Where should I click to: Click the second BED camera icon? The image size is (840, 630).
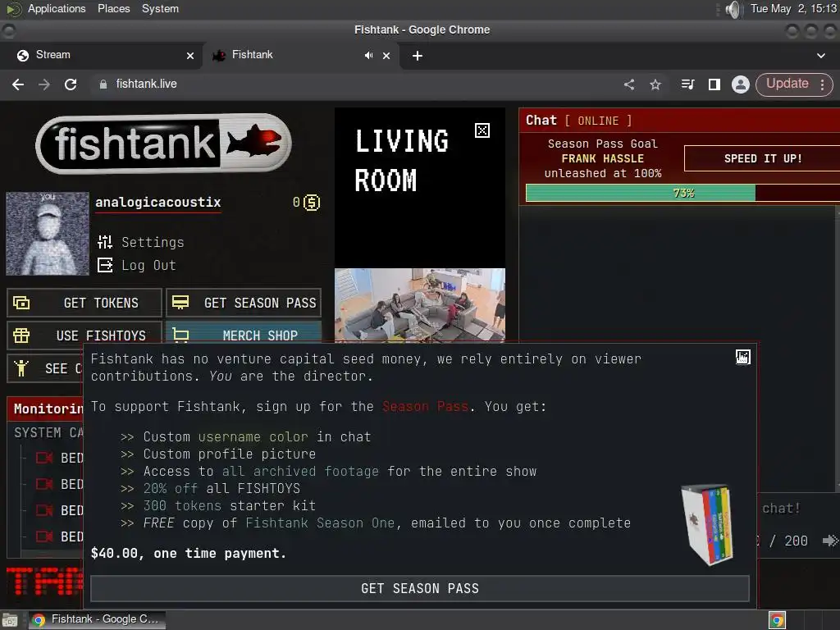(44, 484)
